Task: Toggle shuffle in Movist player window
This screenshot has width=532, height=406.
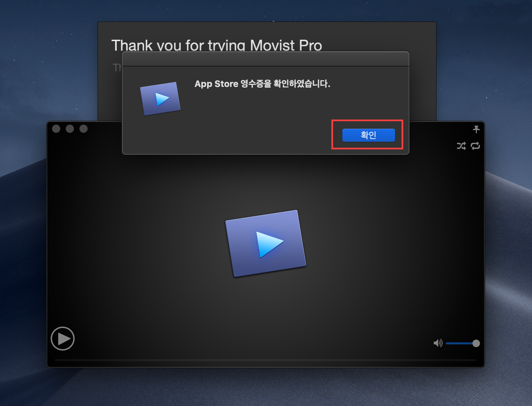Action: [461, 146]
